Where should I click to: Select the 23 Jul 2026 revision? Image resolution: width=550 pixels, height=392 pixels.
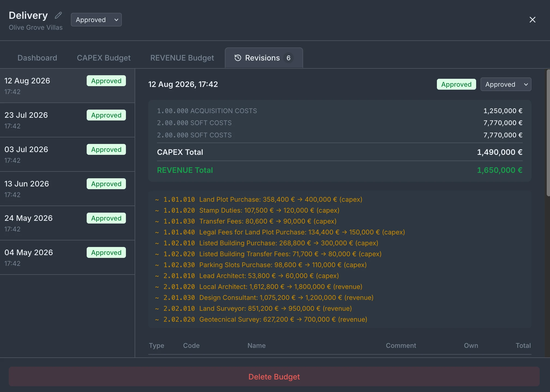[67, 120]
